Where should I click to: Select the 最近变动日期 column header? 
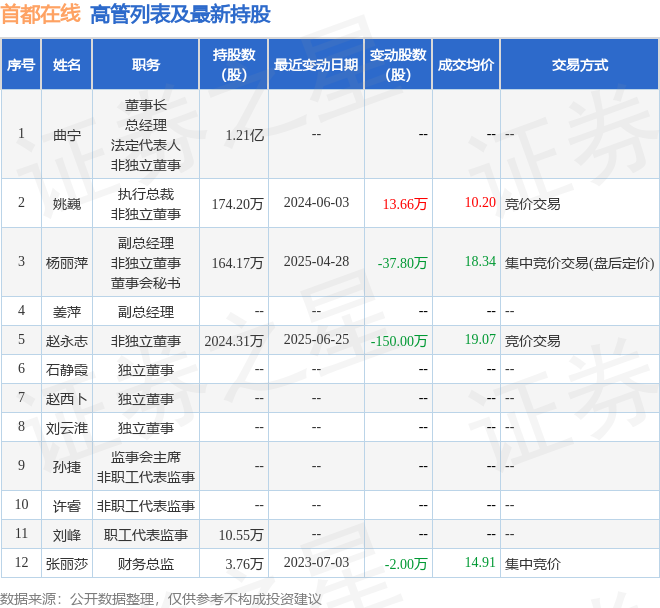pyautogui.click(x=316, y=65)
